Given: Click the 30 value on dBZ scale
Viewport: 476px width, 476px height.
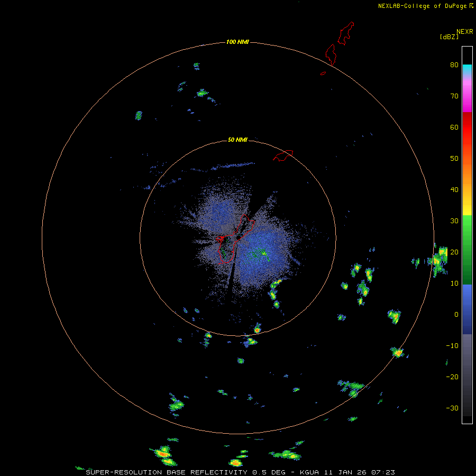Looking at the screenshot, I should [454, 221].
